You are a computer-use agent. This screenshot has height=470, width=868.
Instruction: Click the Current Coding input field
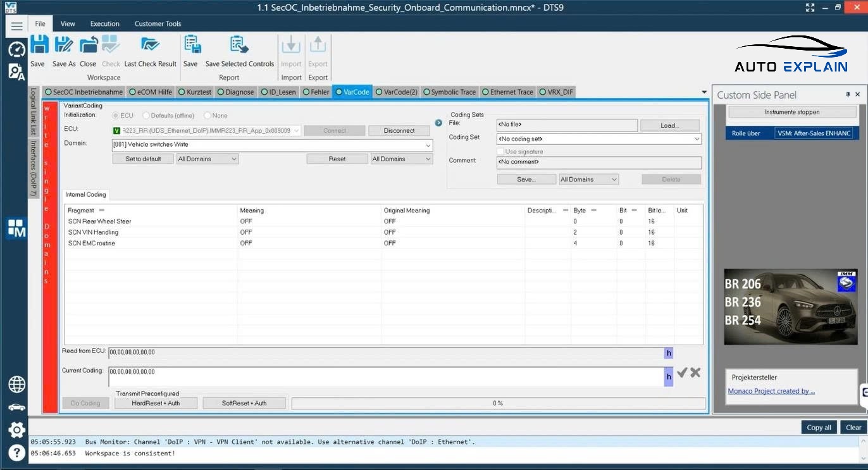click(x=385, y=376)
